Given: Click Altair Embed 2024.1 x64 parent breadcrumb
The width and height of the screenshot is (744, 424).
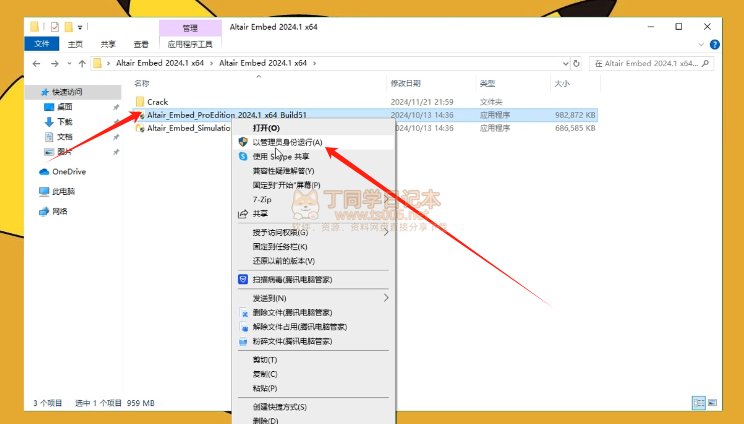Looking at the screenshot, I should click(160, 63).
